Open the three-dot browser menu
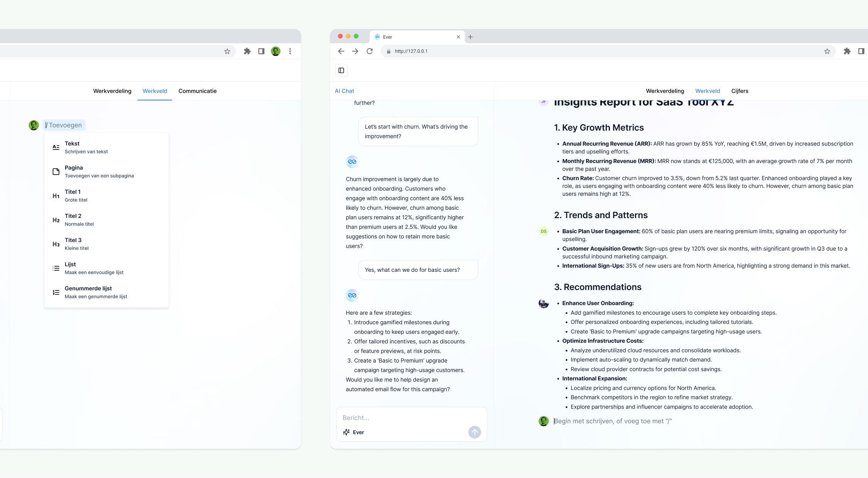 coord(290,51)
